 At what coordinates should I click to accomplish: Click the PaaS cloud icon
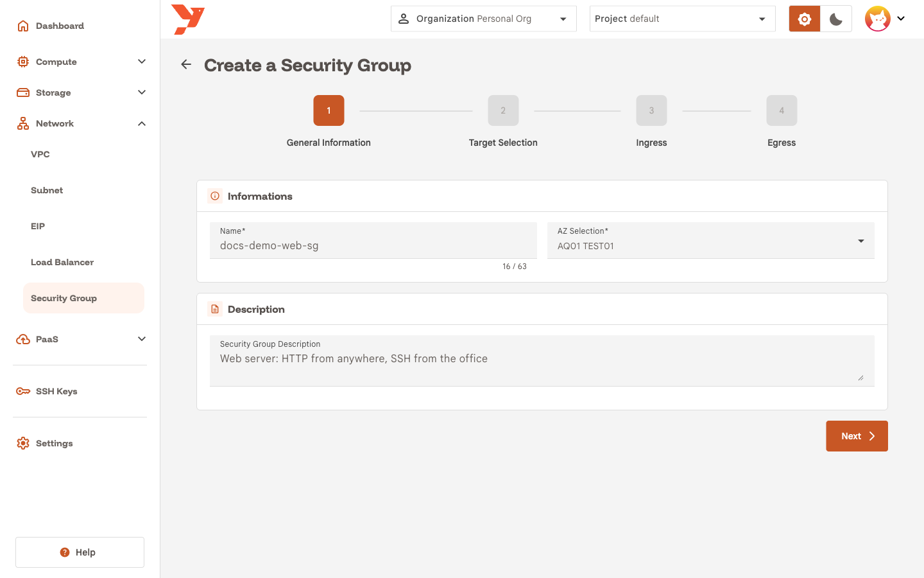(23, 339)
